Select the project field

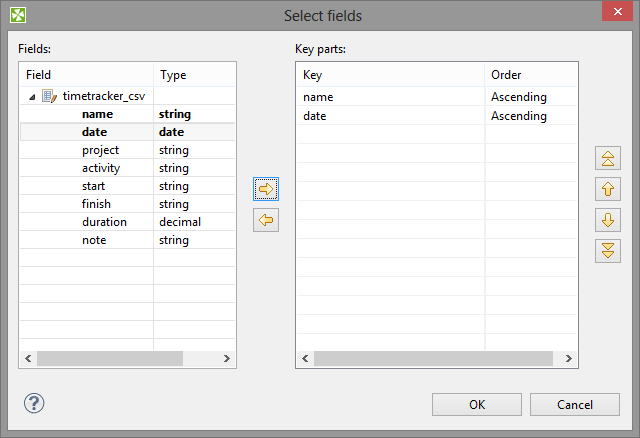pos(100,150)
